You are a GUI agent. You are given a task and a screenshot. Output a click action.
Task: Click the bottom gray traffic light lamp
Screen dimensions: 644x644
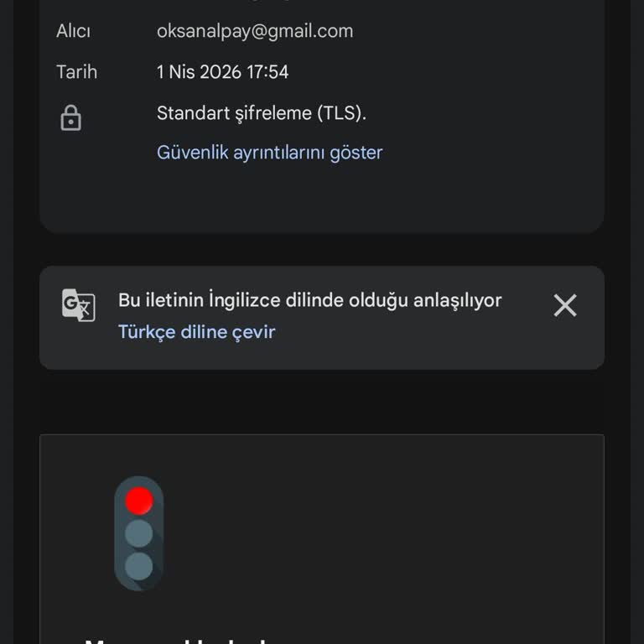pos(139,565)
